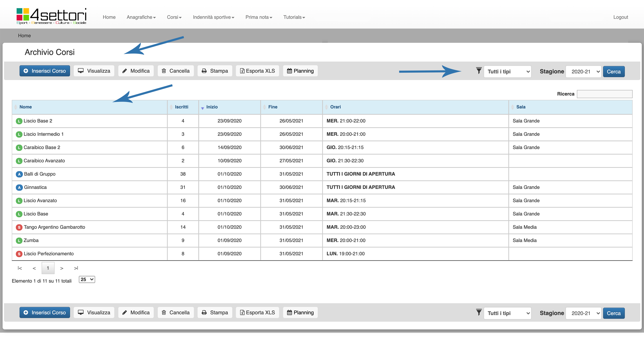Click bottom Modifica button
Viewport: 644px width, 346px height.
[x=136, y=313]
